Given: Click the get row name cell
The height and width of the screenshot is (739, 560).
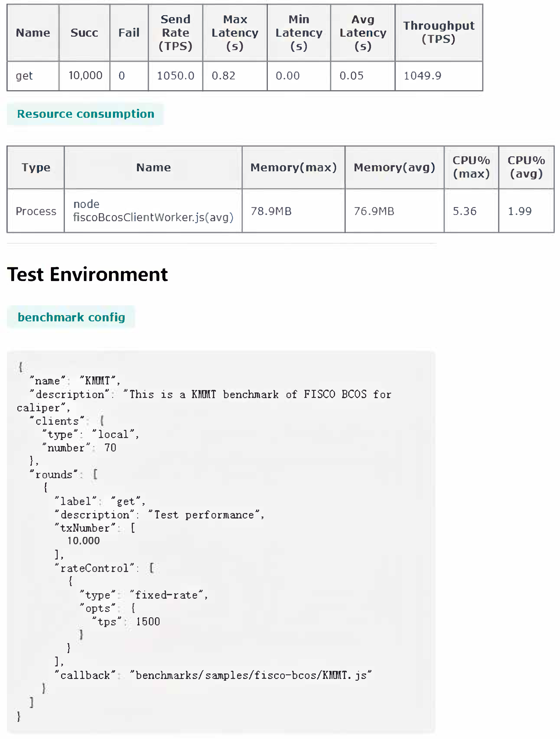Looking at the screenshot, I should point(24,76).
